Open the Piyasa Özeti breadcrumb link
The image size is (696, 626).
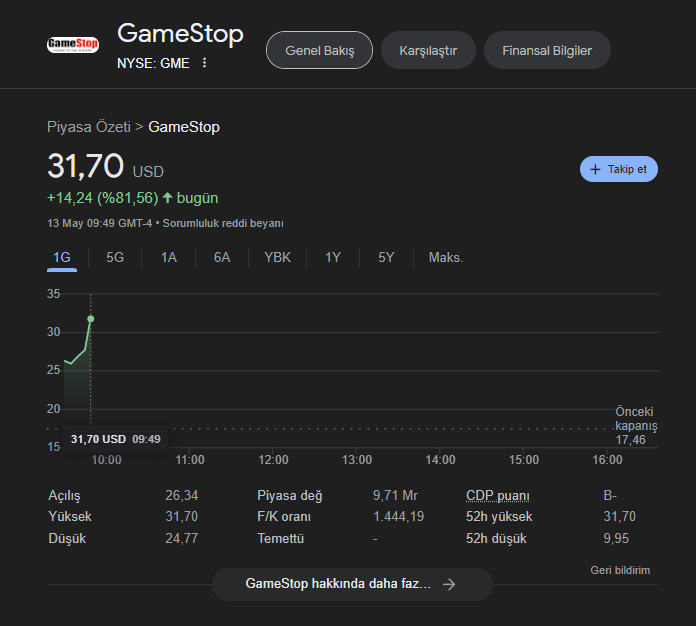coord(89,127)
